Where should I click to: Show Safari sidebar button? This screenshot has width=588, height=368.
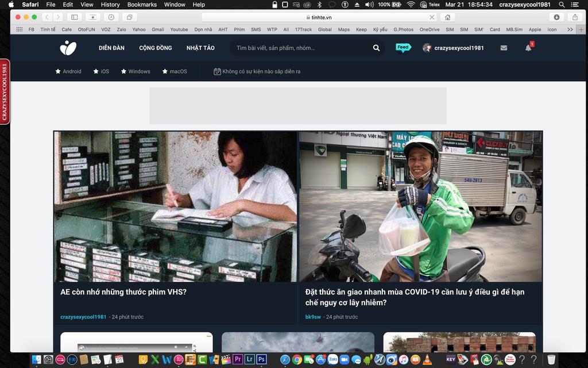(x=75, y=17)
